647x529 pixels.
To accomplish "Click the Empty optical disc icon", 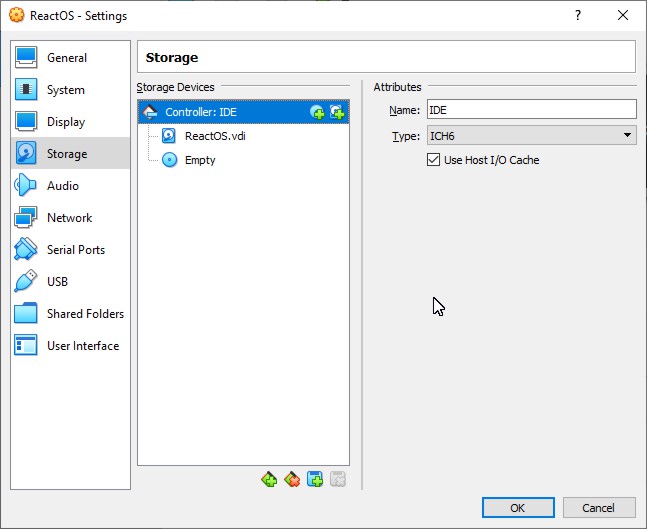I will pos(170,160).
